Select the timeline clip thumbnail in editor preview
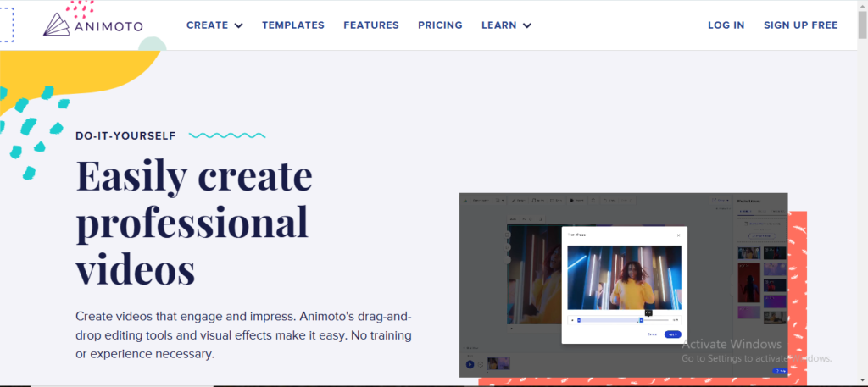 pyautogui.click(x=498, y=363)
